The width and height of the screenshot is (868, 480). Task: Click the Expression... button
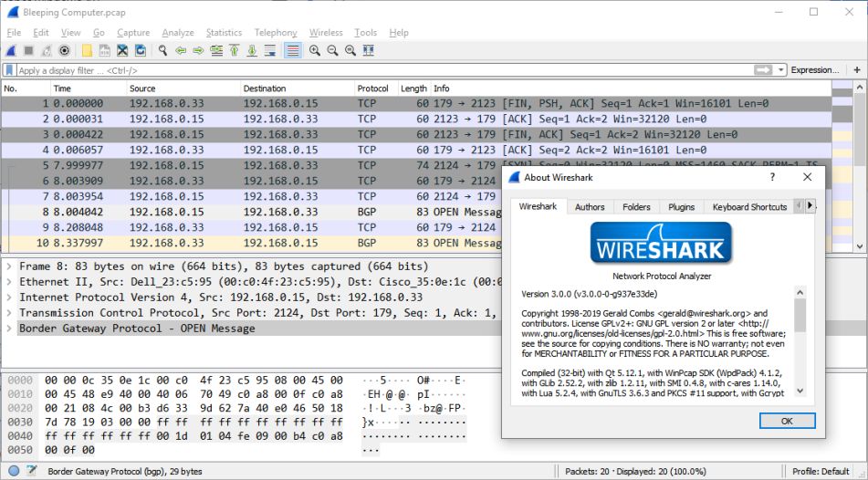click(x=814, y=69)
